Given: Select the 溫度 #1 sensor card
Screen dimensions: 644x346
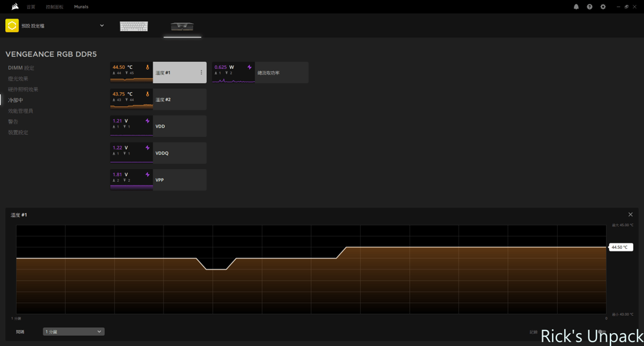Looking at the screenshot, I should pyautogui.click(x=158, y=72).
